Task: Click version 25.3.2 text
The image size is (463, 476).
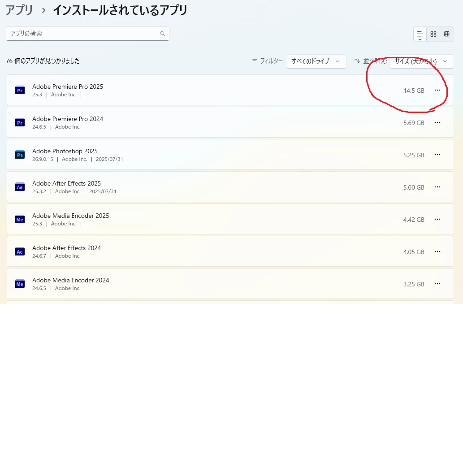Action: point(39,191)
